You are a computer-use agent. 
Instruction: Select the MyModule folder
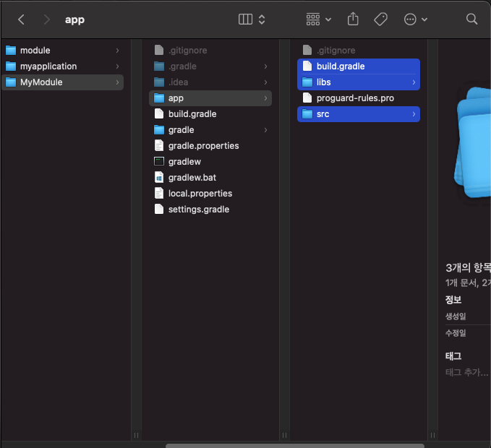click(63, 82)
